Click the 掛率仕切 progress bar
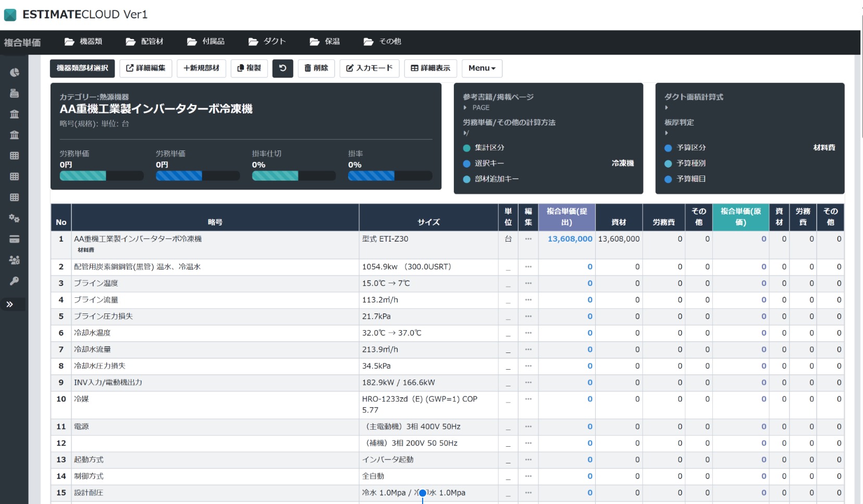 [x=294, y=176]
